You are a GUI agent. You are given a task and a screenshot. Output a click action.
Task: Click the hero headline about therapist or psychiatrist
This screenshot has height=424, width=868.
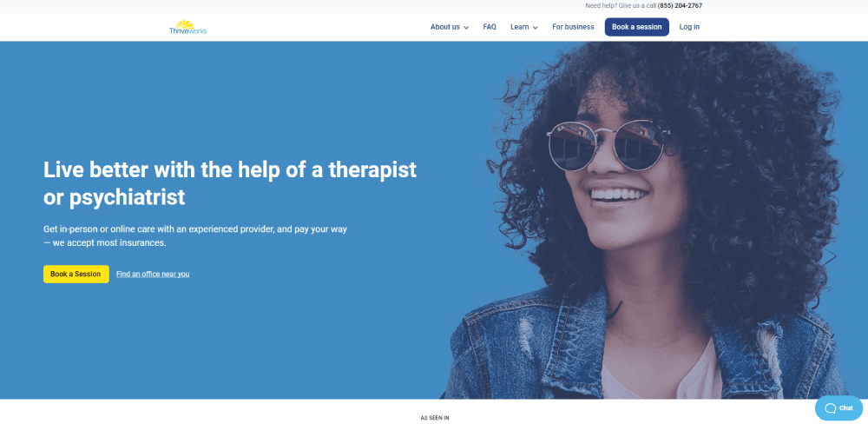(x=230, y=183)
